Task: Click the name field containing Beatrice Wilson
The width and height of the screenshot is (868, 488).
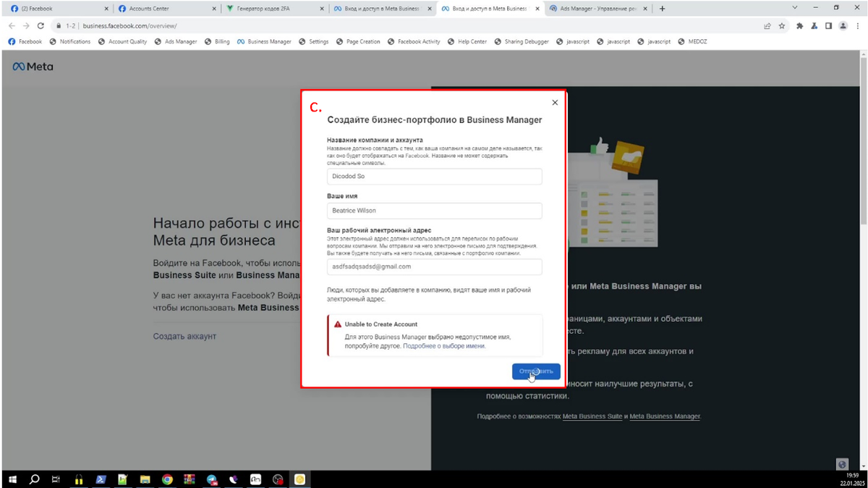Action: tap(434, 211)
